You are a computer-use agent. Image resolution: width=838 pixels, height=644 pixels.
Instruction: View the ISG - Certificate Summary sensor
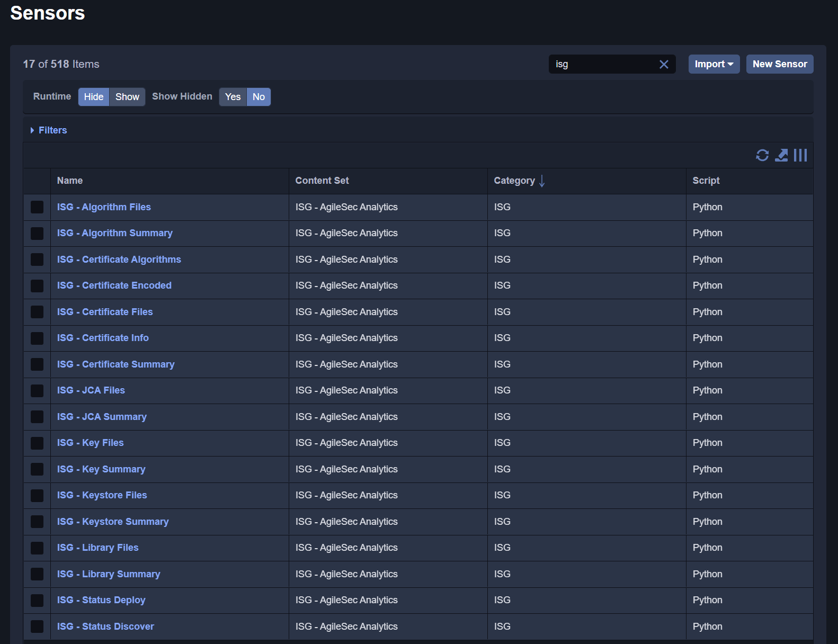tap(116, 364)
